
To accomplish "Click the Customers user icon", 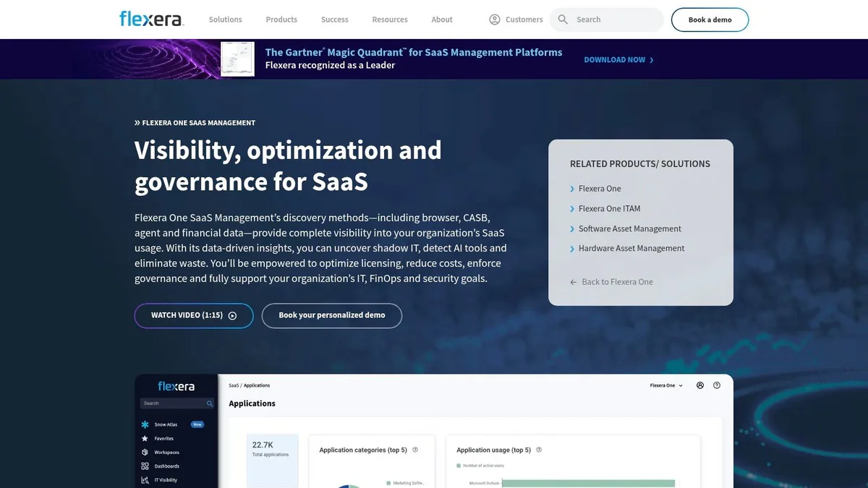I will tap(495, 20).
